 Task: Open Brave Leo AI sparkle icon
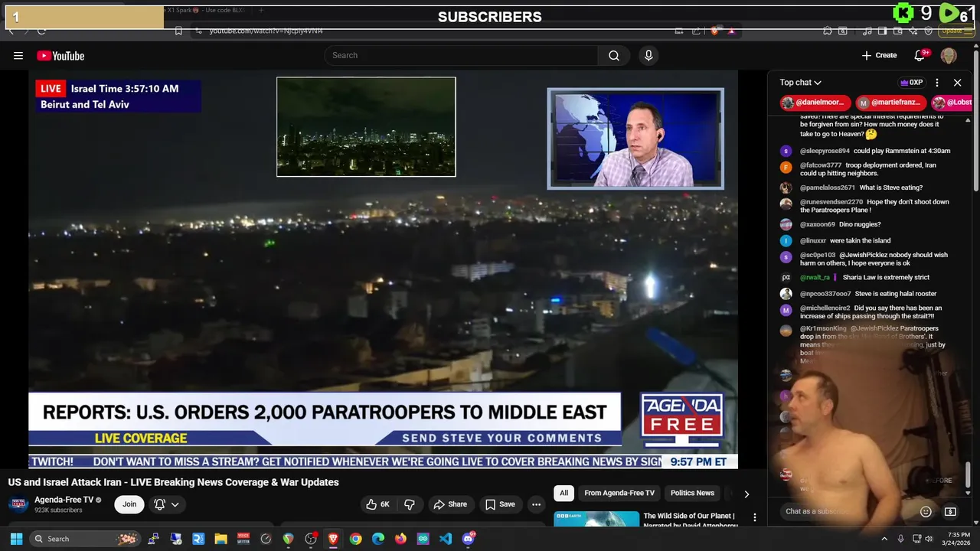coord(913,31)
